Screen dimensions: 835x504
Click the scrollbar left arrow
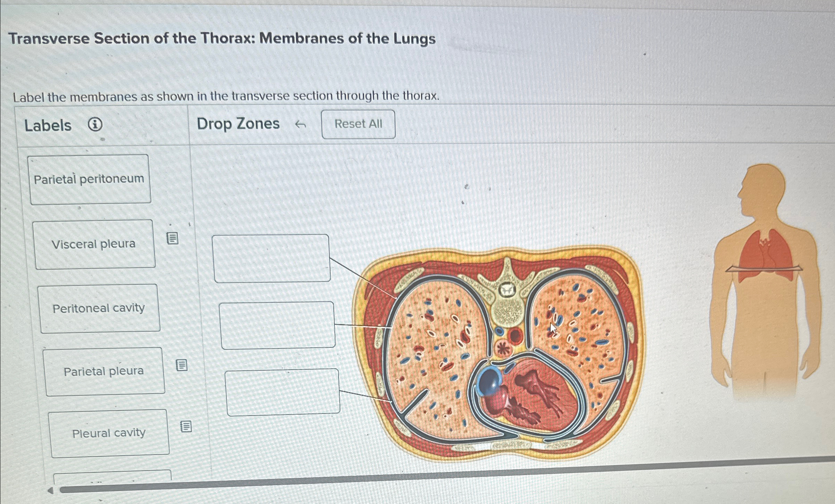click(51, 491)
